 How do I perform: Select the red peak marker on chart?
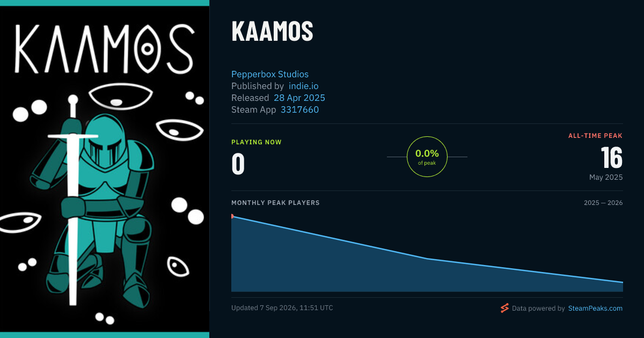pyautogui.click(x=232, y=216)
